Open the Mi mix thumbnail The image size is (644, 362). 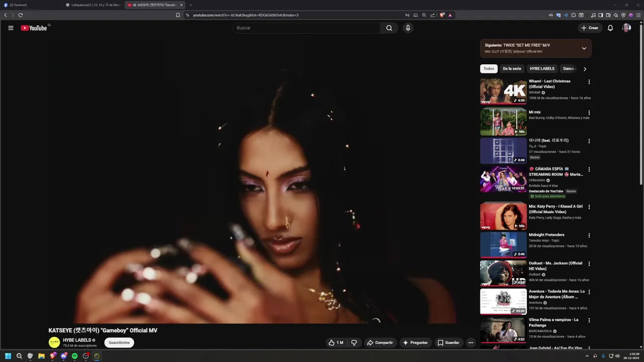tap(503, 122)
